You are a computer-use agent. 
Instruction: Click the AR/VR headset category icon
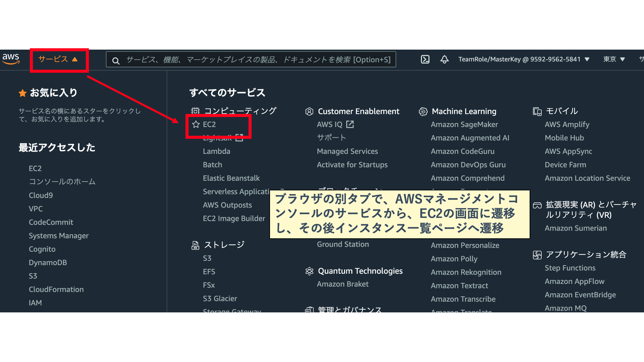537,205
